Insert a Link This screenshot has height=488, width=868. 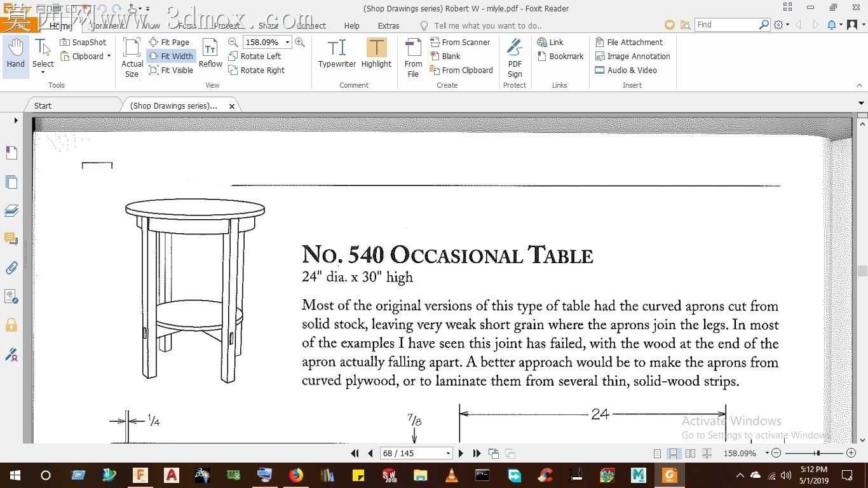tap(550, 42)
